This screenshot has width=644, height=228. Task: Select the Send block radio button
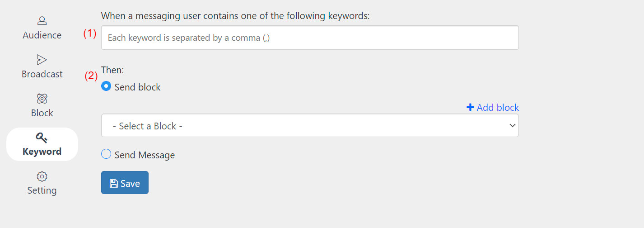click(x=106, y=86)
